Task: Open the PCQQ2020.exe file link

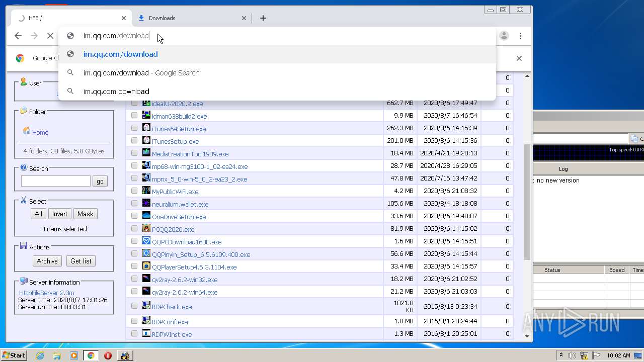Action: [x=173, y=229]
